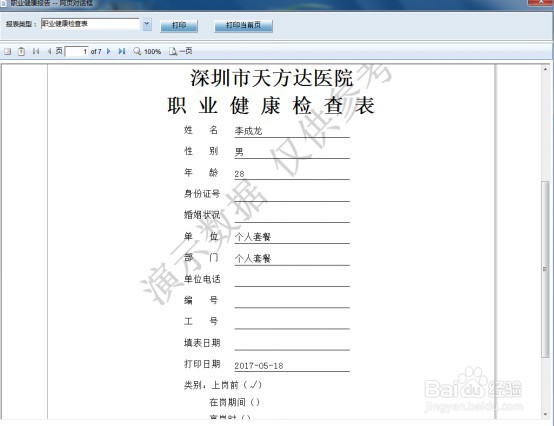Click the heading 深圳市天方达医院
This screenshot has height=426, width=554.
point(271,78)
